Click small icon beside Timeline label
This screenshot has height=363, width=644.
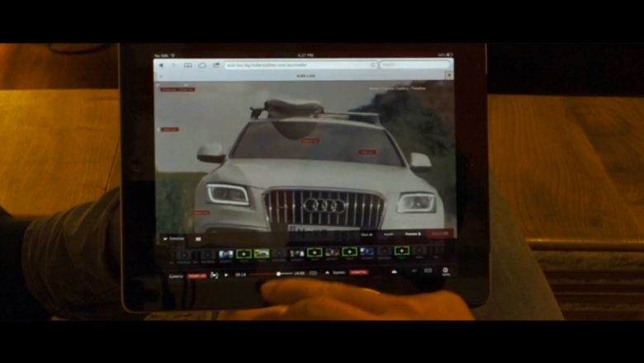(x=198, y=238)
